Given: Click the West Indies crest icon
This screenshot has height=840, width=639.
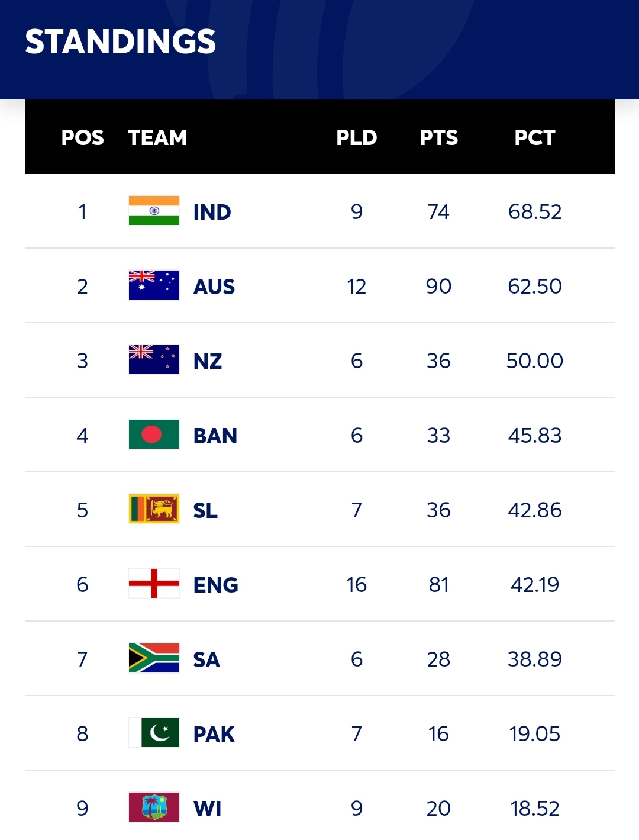Looking at the screenshot, I should pos(154,807).
